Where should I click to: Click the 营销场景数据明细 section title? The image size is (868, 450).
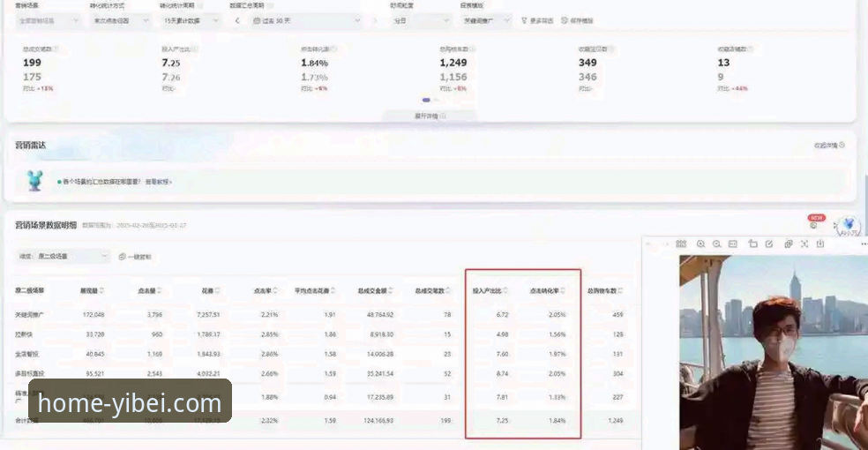pos(46,225)
